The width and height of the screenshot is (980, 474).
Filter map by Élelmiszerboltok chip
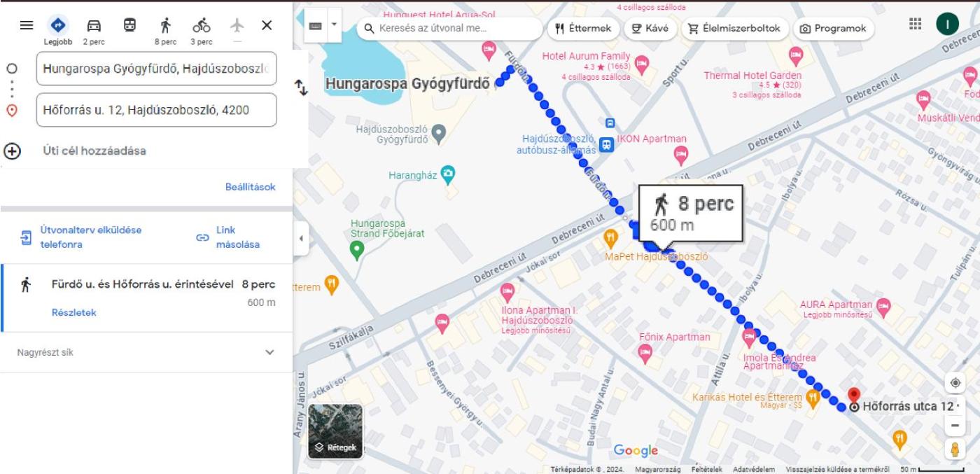tap(735, 29)
